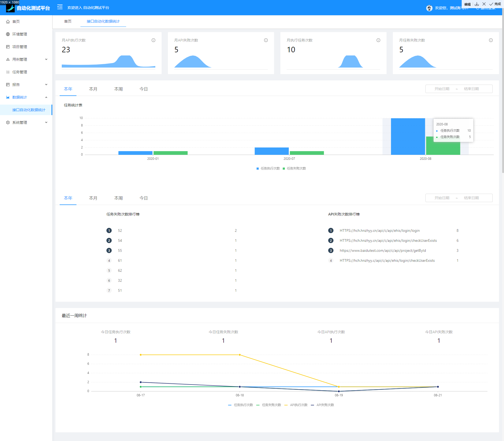Click info icon on 月执行任务次数 card

[x=378, y=40]
